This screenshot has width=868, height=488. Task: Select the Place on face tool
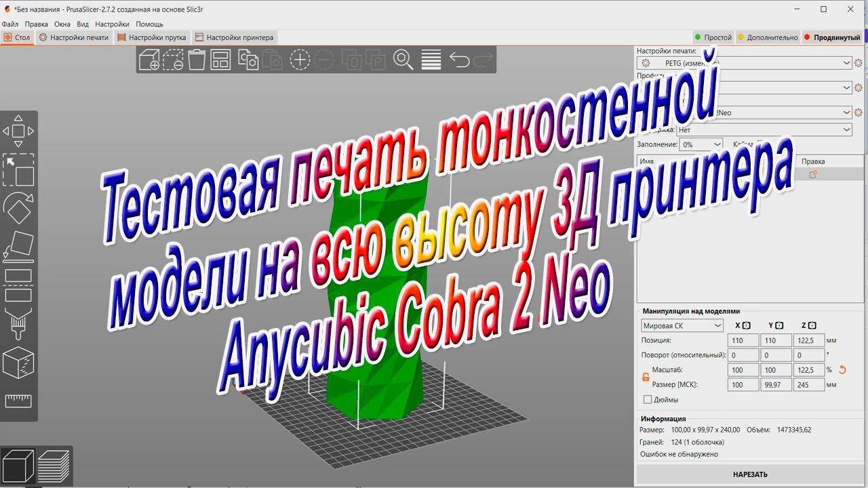pos(18,246)
